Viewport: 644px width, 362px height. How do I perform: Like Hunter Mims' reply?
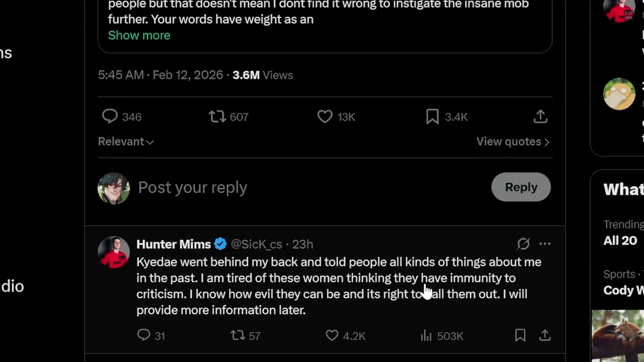[332, 335]
